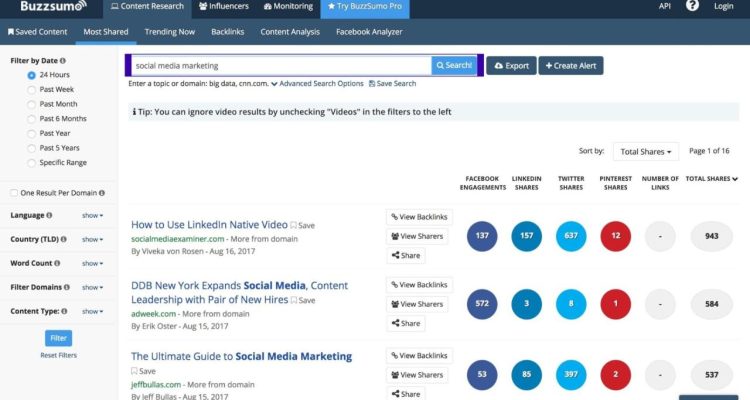Click info icon next to Filter by Date
Viewport: 750px width, 400px height.
point(63,61)
